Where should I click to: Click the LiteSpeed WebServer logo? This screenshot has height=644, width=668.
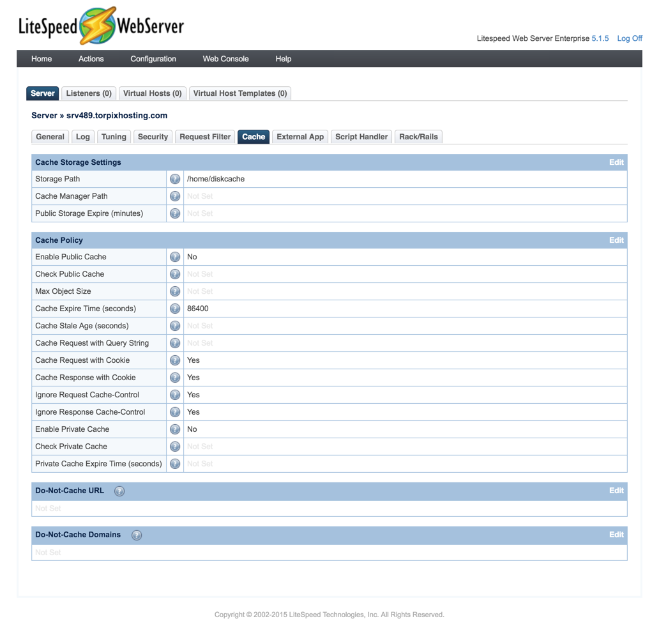pyautogui.click(x=101, y=26)
